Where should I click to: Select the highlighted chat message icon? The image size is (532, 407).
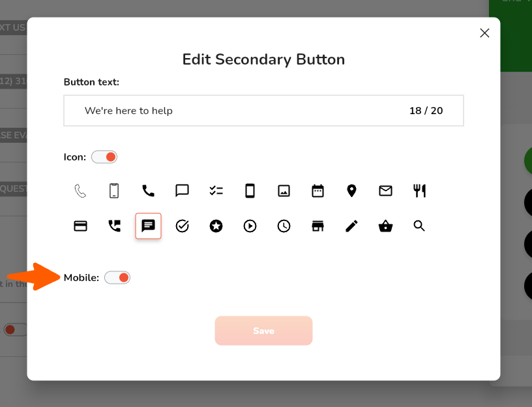click(148, 226)
